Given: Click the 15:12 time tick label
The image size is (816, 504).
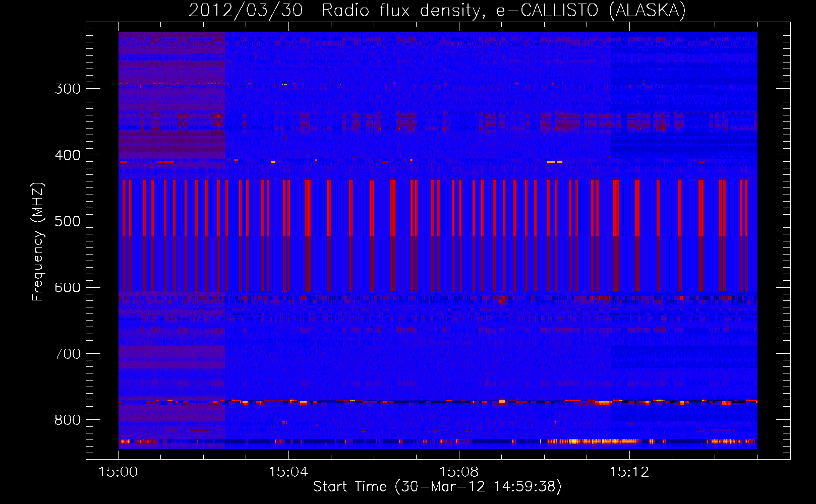Looking at the screenshot, I should click(x=629, y=472).
